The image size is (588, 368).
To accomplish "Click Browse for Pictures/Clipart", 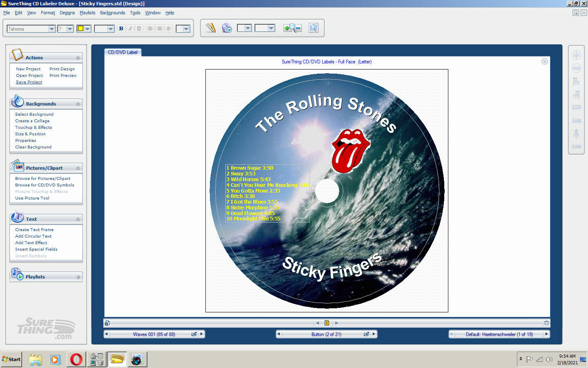I will [x=43, y=179].
